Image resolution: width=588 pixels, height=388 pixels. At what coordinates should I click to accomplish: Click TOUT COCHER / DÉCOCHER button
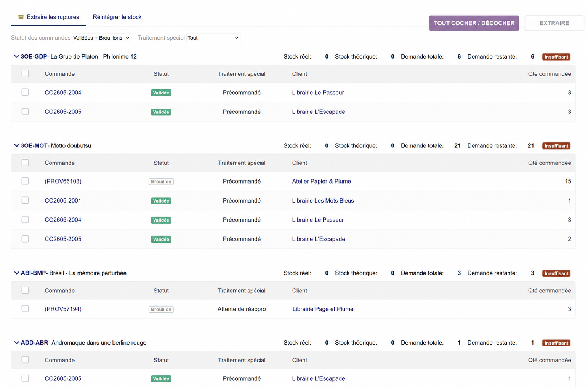(474, 23)
